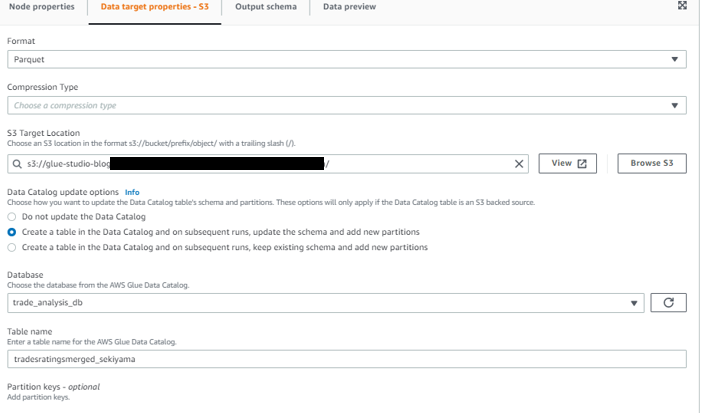This screenshot has height=413, width=704.
Task: Click the Compression Type label
Action: coord(43,87)
